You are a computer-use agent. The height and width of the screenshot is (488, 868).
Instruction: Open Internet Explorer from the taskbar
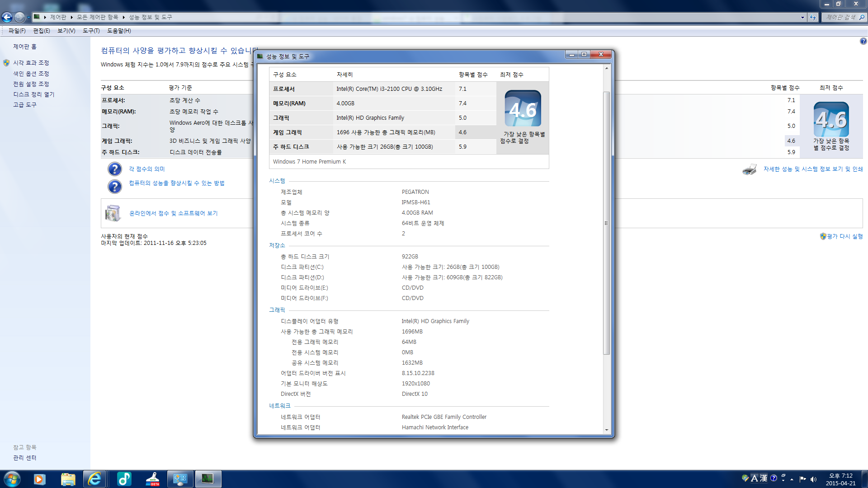(94, 479)
